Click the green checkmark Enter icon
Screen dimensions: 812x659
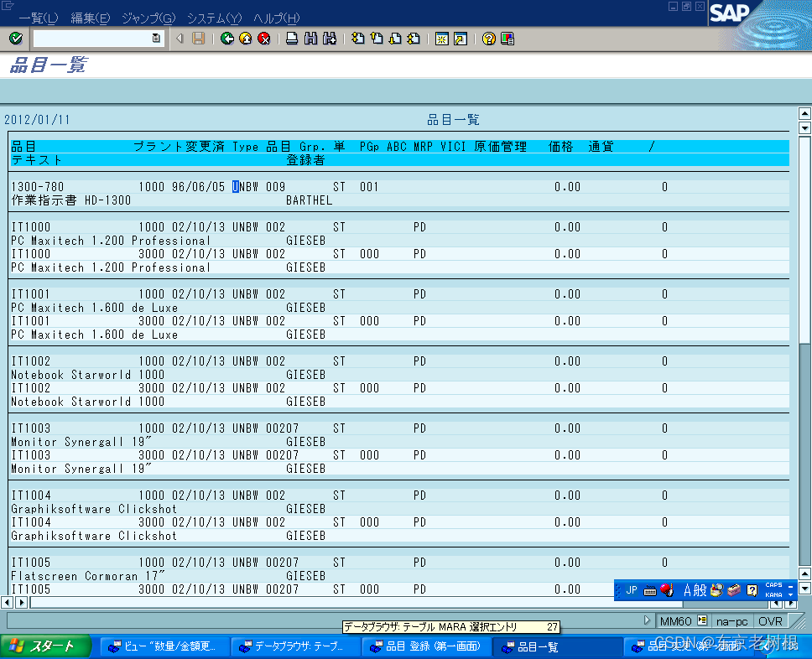click(16, 39)
